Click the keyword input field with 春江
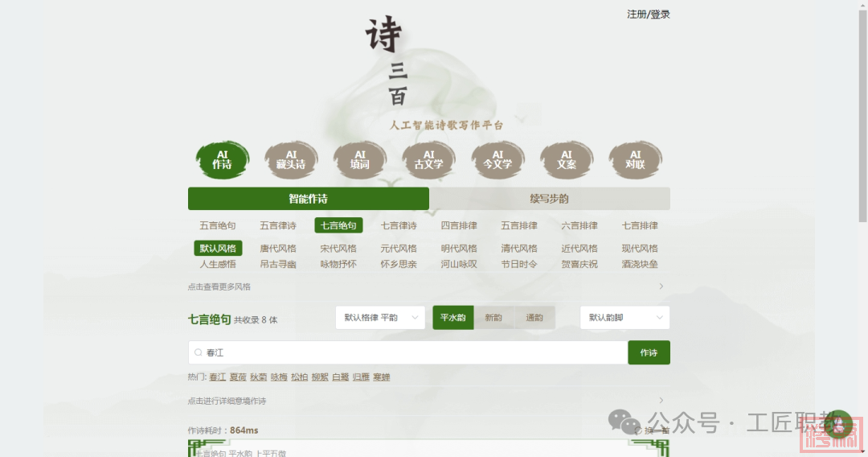 tap(408, 352)
